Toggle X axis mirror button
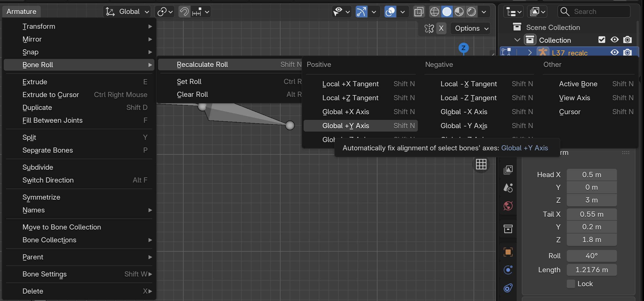The image size is (644, 301). coord(441,28)
